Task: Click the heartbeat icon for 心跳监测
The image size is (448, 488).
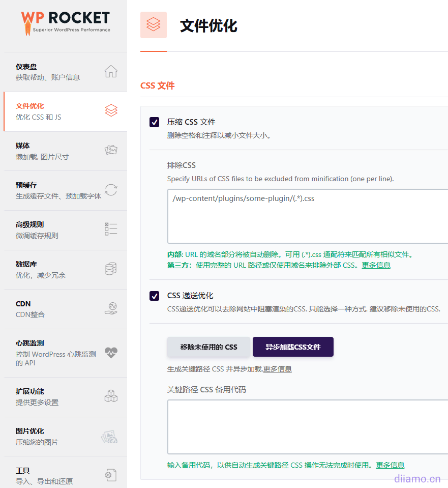Action: pyautogui.click(x=111, y=352)
